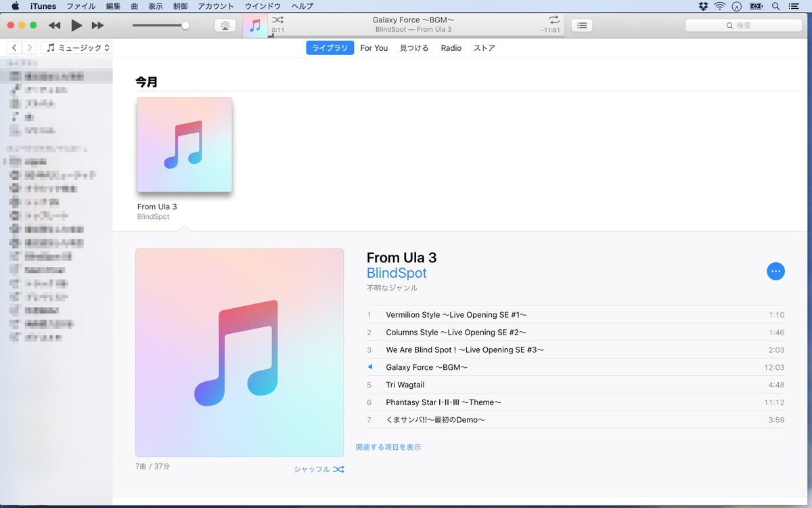Open the 制御 menu
The width and height of the screenshot is (812, 508).
point(180,6)
